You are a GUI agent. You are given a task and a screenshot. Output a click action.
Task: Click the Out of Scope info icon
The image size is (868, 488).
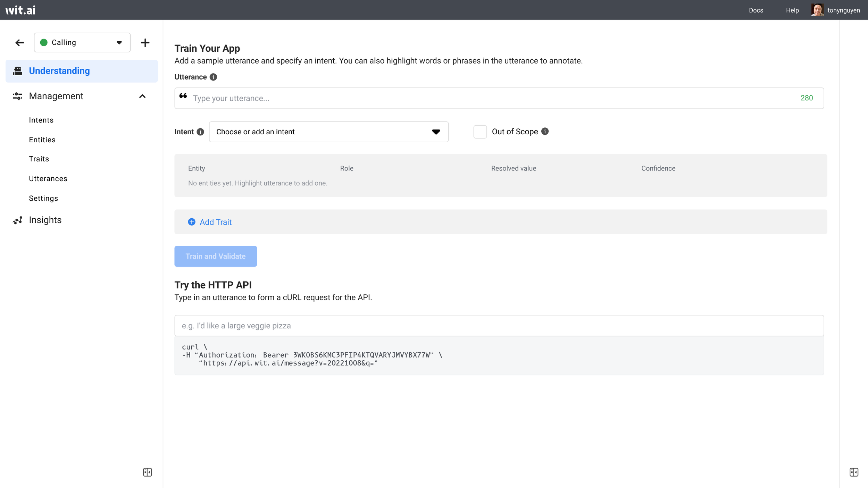click(x=545, y=131)
